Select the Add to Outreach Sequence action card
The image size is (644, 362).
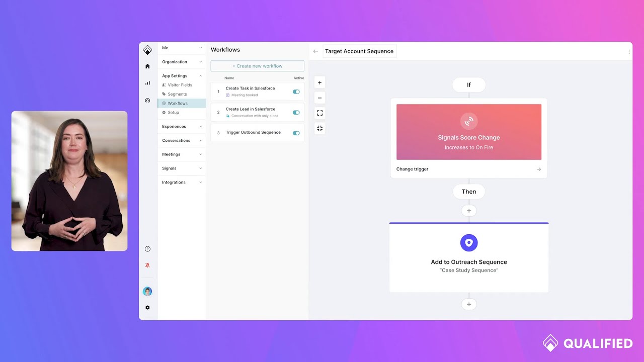(x=469, y=257)
